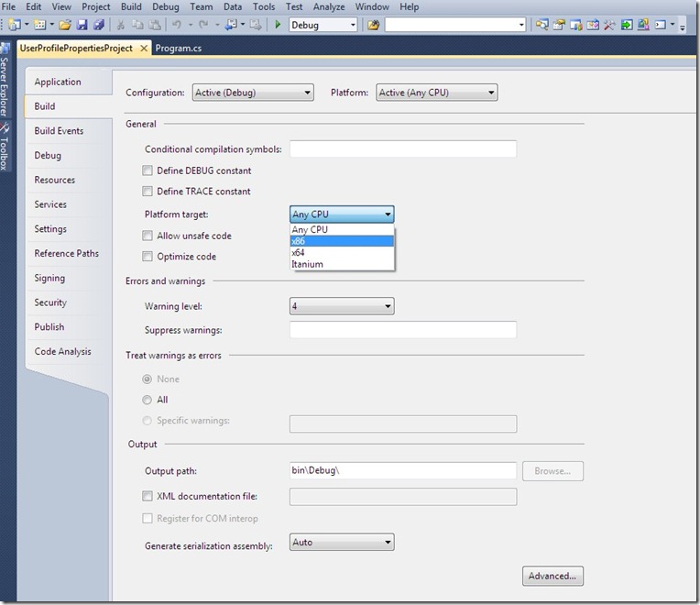Click the Command Window toolbar icon

coord(661,25)
